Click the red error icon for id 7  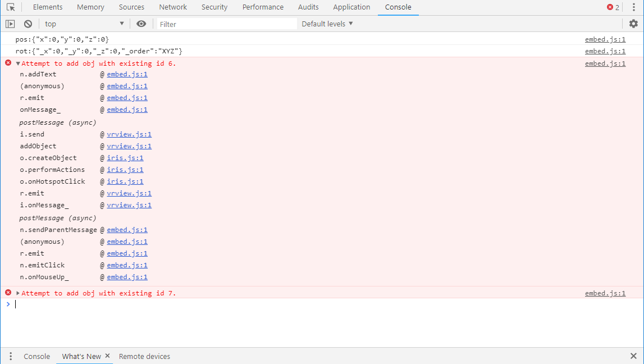8,293
